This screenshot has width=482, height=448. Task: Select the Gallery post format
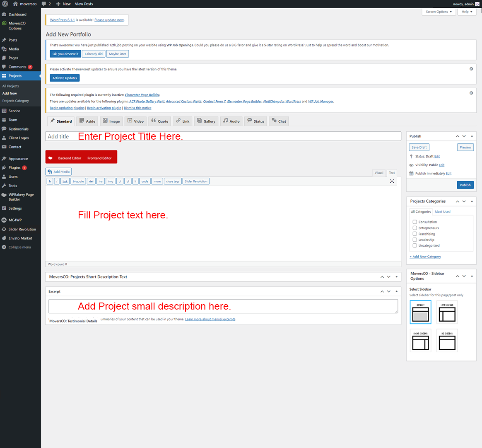[x=206, y=121]
